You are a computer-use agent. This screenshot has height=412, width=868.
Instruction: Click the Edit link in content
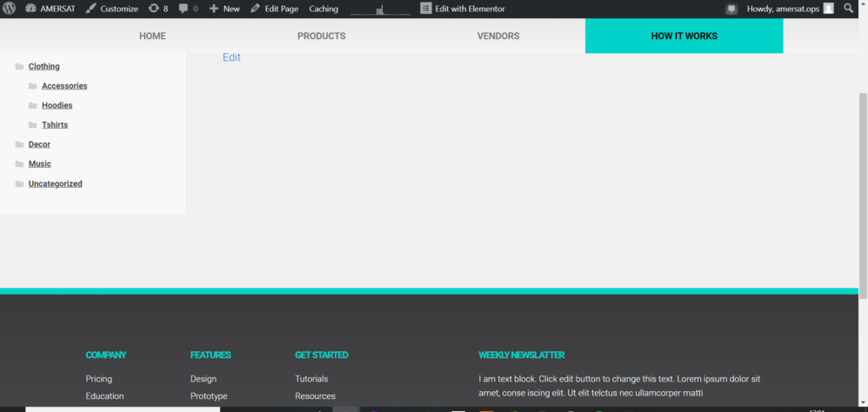click(231, 57)
